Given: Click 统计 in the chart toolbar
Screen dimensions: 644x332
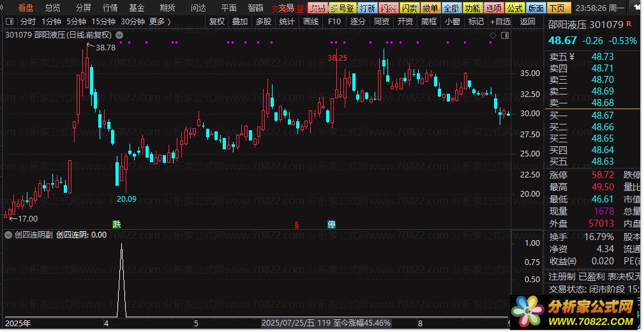Looking at the screenshot, I should 287,21.
